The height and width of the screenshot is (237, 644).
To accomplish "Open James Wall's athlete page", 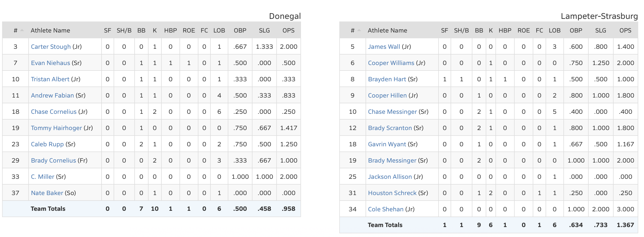I will click(384, 47).
